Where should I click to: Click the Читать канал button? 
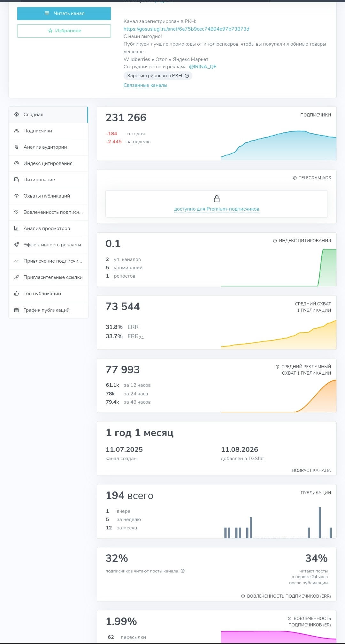(x=64, y=13)
